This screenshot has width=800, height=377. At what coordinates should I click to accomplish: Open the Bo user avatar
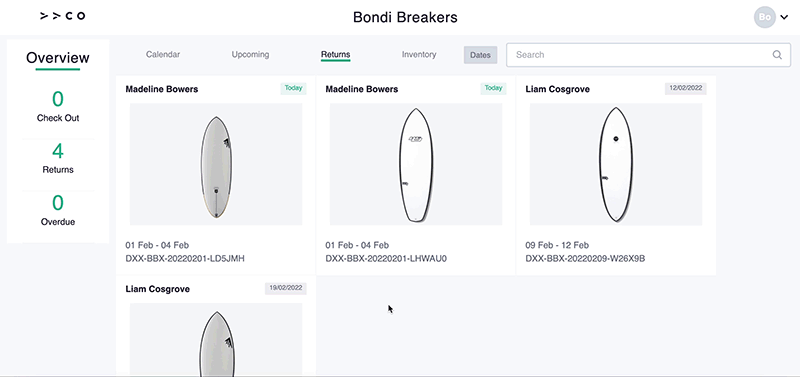[764, 17]
